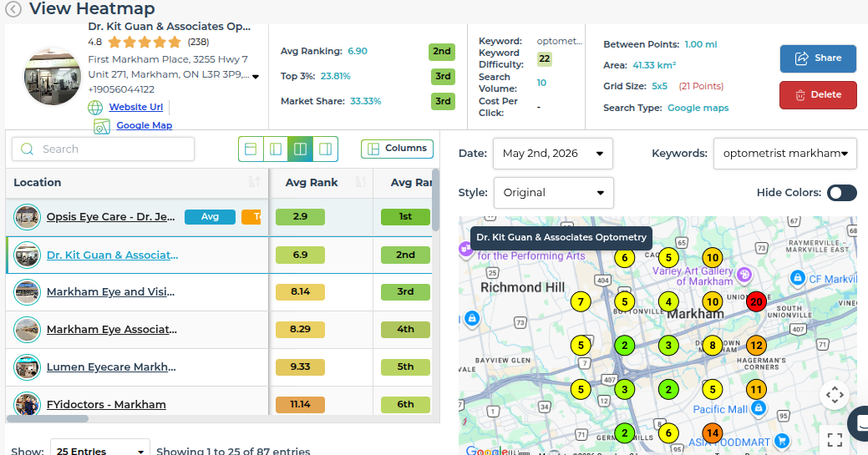The height and width of the screenshot is (455, 868).
Task: Click Markham Eye and Visi... row thumbnail
Action: click(27, 292)
